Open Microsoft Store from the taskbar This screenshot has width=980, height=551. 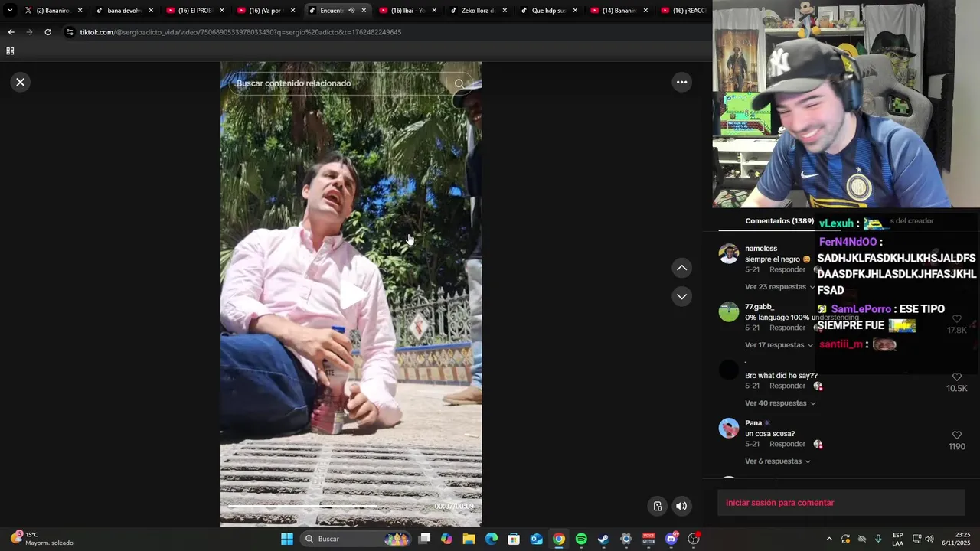click(514, 539)
